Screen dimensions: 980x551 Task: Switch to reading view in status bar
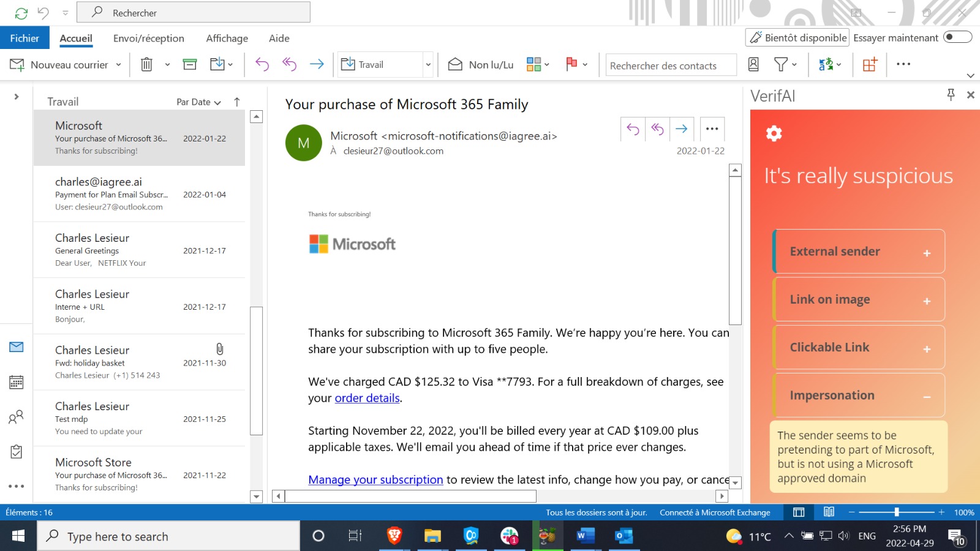(829, 512)
